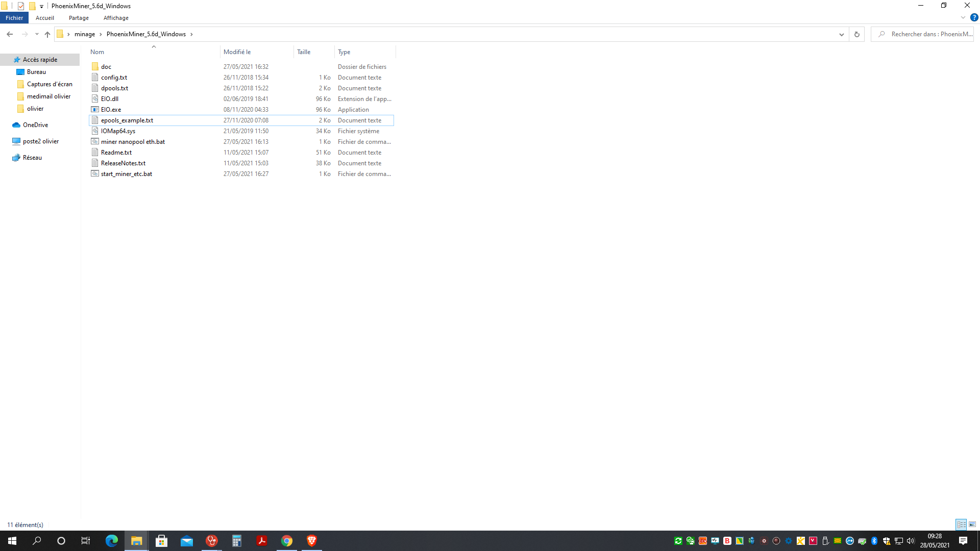Open Google Chrome from taskbar
Image resolution: width=980 pixels, height=551 pixels.
click(287, 541)
